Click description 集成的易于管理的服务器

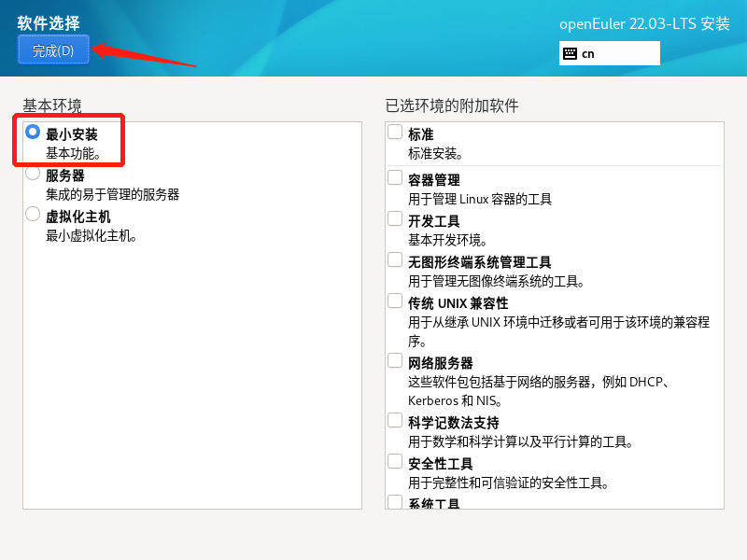pos(112,194)
